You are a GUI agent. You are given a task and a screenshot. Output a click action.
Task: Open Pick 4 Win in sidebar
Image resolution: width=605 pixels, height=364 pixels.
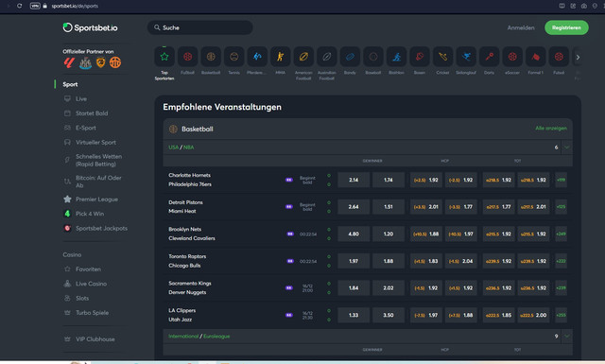click(90, 214)
